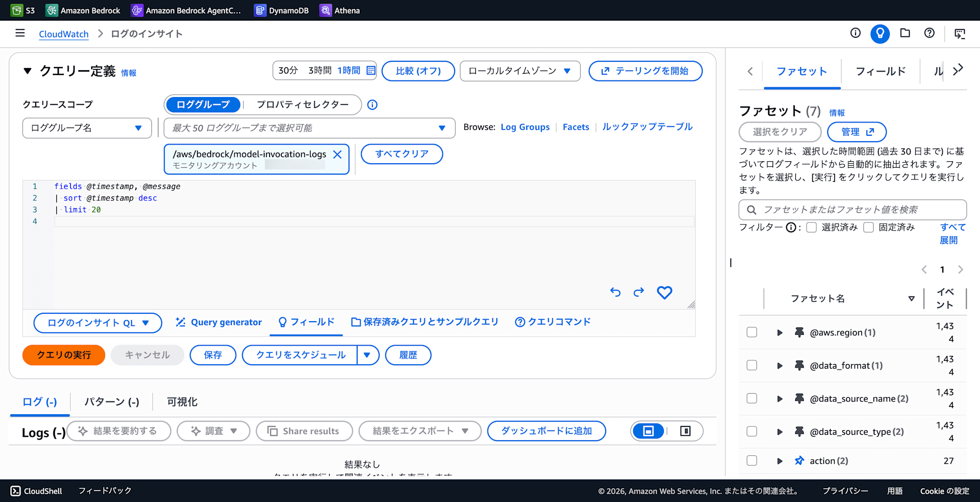Open the hamburger navigation menu
980x502 pixels.
click(20, 33)
